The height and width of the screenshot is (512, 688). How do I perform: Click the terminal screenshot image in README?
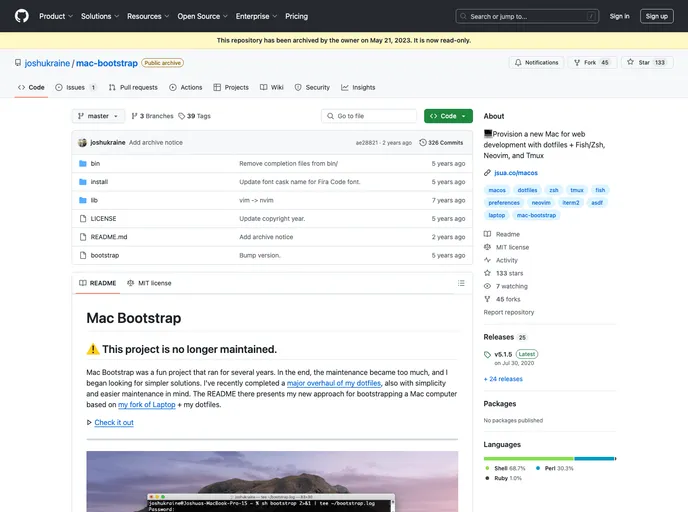click(272, 481)
